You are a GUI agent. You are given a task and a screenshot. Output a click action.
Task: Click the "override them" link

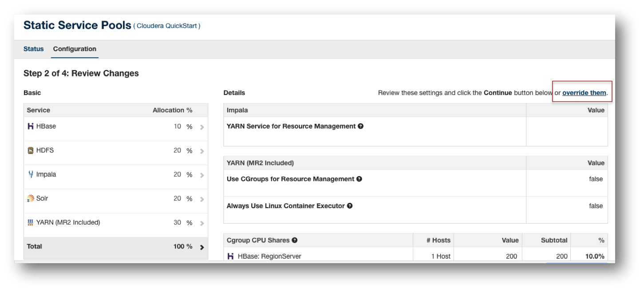(x=584, y=93)
